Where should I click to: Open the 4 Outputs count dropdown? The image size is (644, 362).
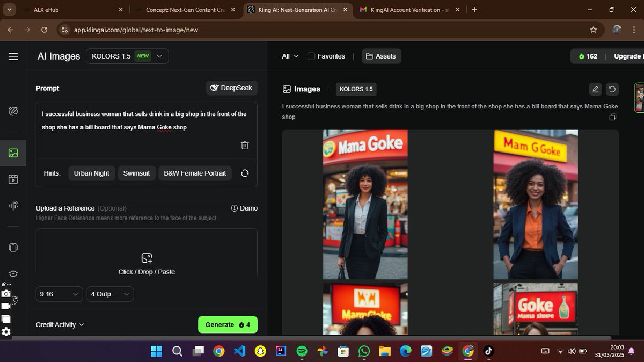click(110, 294)
